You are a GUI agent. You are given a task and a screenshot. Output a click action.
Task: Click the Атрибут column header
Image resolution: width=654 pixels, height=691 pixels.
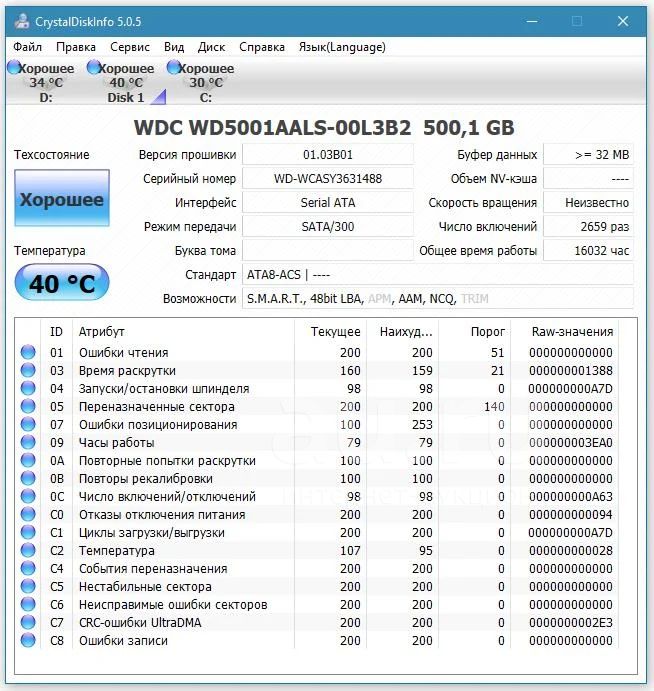tap(183, 331)
